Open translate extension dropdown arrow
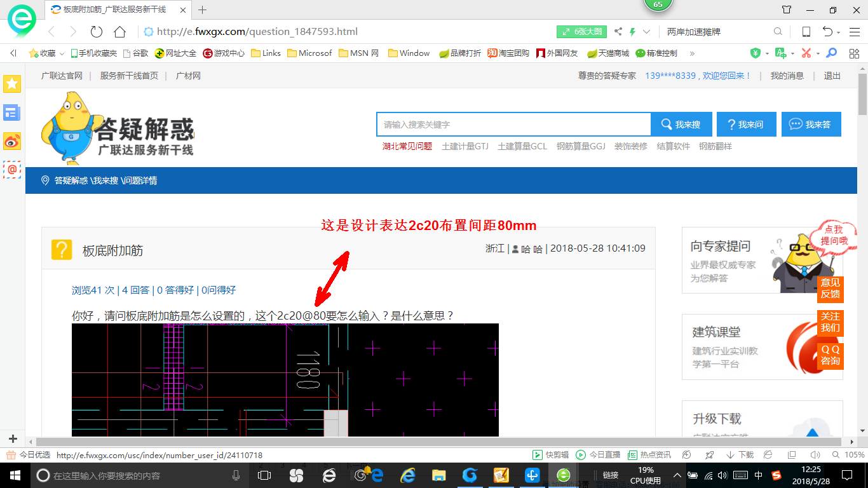 792,54
